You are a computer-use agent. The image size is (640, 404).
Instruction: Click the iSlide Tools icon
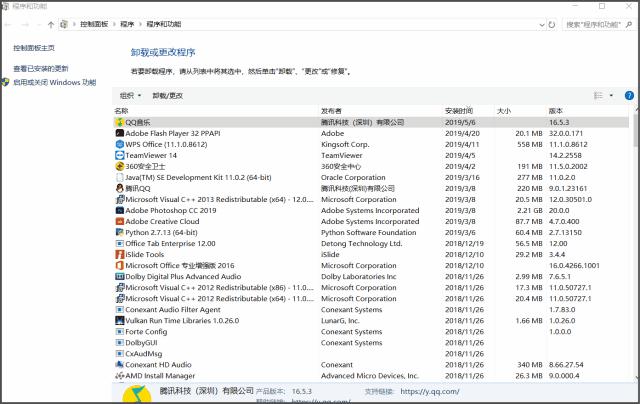point(120,254)
